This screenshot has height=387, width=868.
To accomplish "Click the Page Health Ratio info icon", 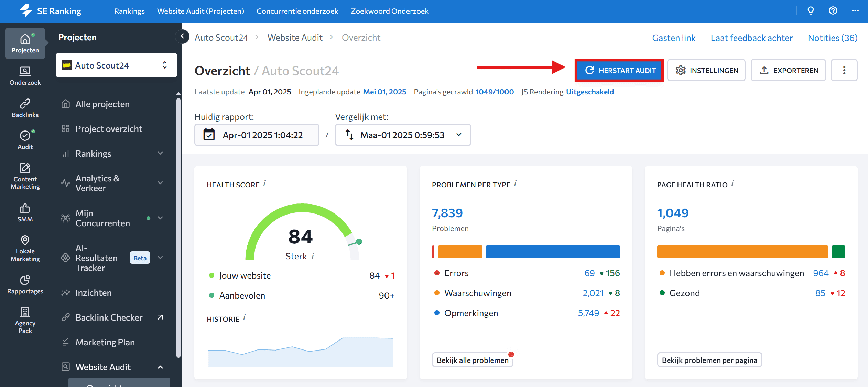I will click(x=733, y=183).
